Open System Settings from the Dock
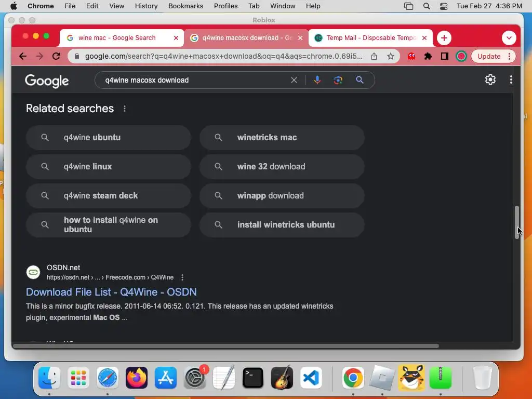Image resolution: width=532 pixels, height=399 pixels. [x=195, y=378]
